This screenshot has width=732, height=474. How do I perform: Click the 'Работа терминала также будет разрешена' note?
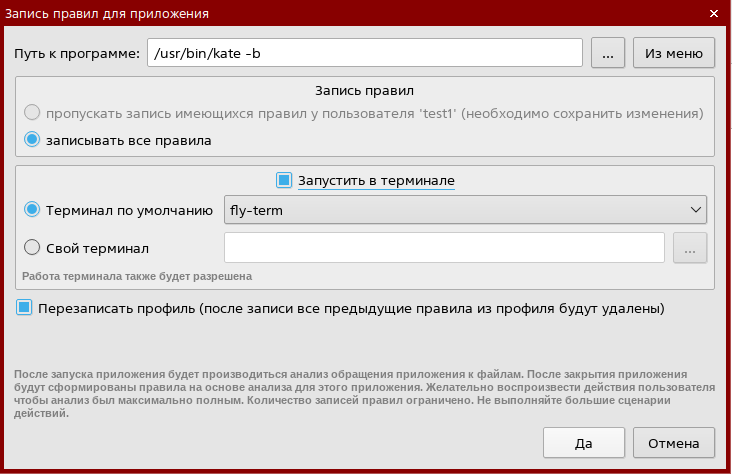click(x=137, y=276)
